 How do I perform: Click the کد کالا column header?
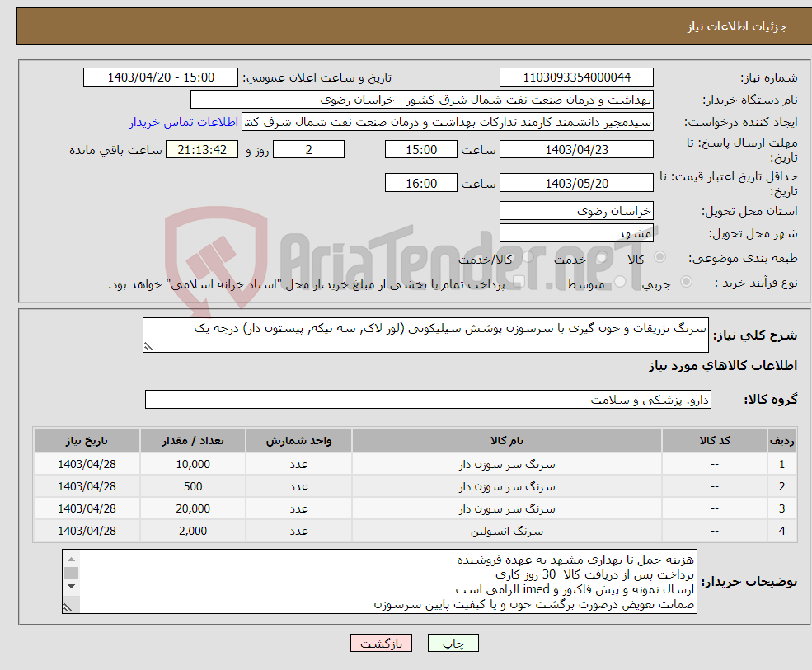[715, 441]
